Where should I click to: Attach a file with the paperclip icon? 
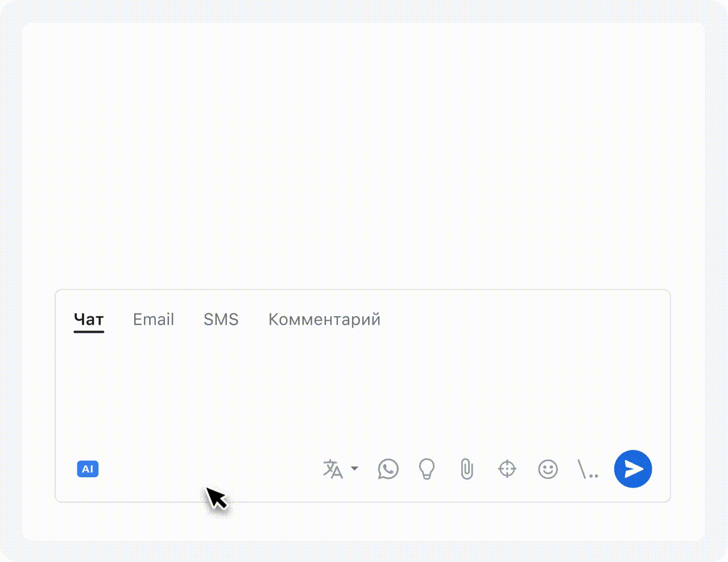(467, 469)
